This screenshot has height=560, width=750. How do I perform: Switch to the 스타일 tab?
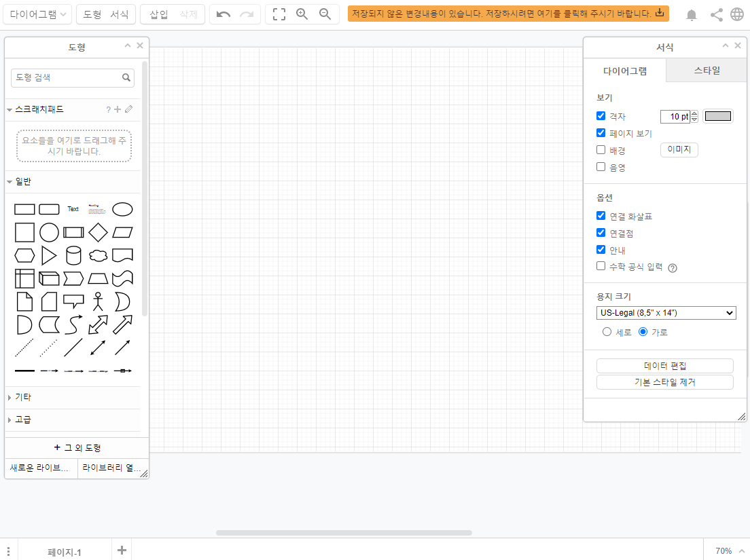tap(707, 71)
